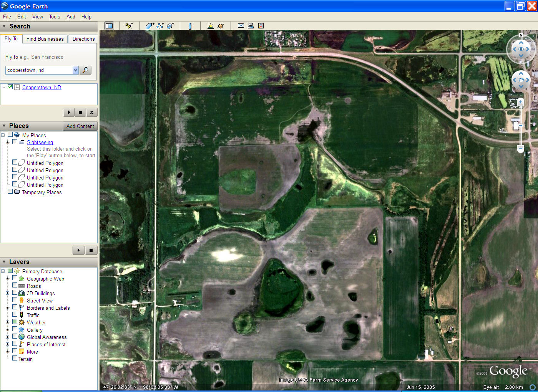The width and height of the screenshot is (538, 392).
Task: Click the Sightseeing link in Places
Action: (40, 142)
